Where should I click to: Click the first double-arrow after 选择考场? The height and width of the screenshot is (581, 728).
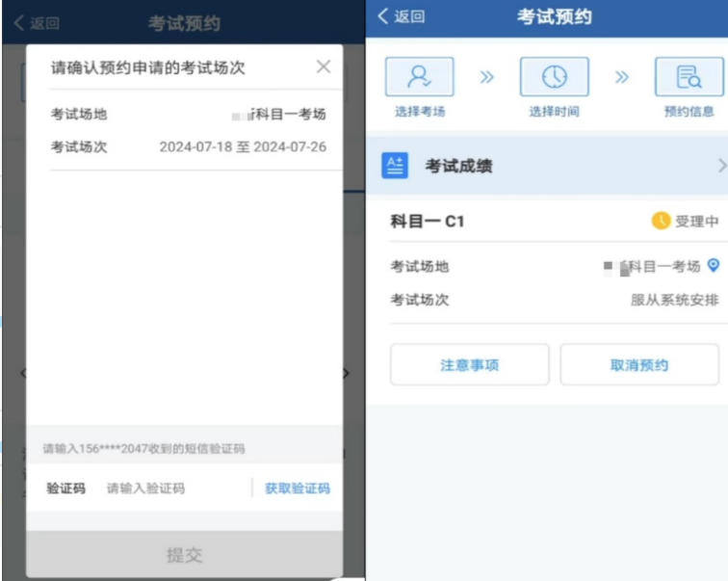click(486, 77)
